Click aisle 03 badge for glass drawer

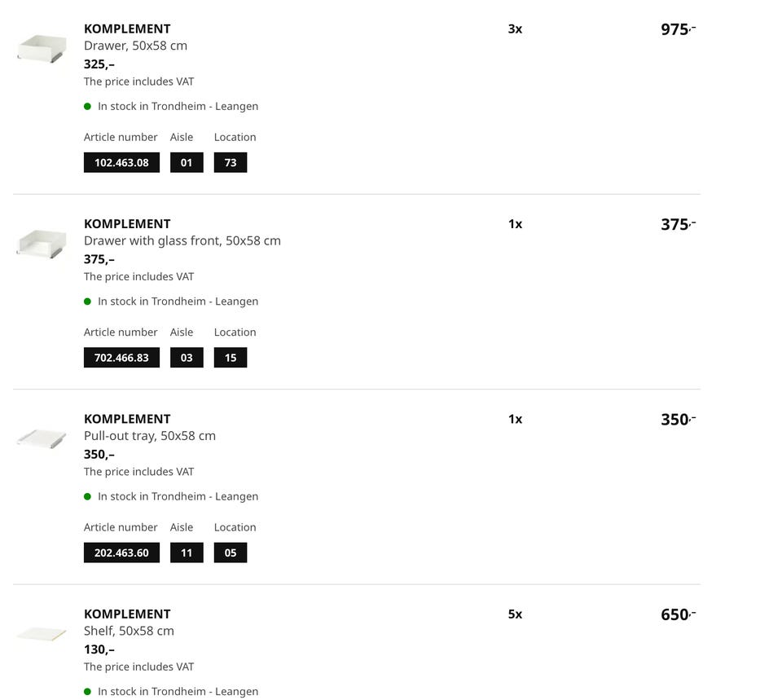(x=187, y=358)
